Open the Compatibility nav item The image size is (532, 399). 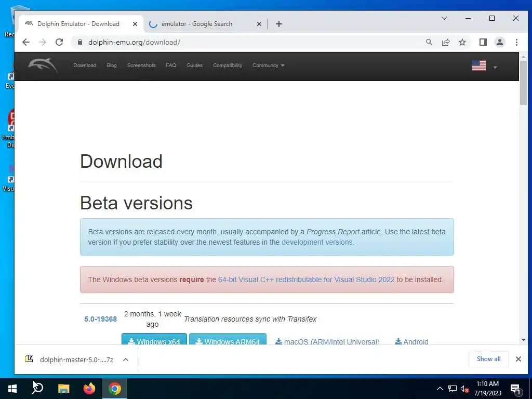[228, 65]
